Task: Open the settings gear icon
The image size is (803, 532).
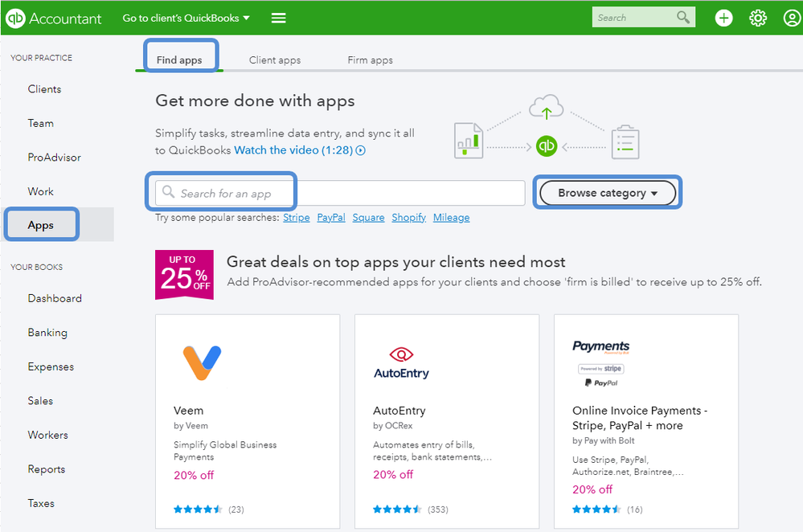Action: coord(758,18)
